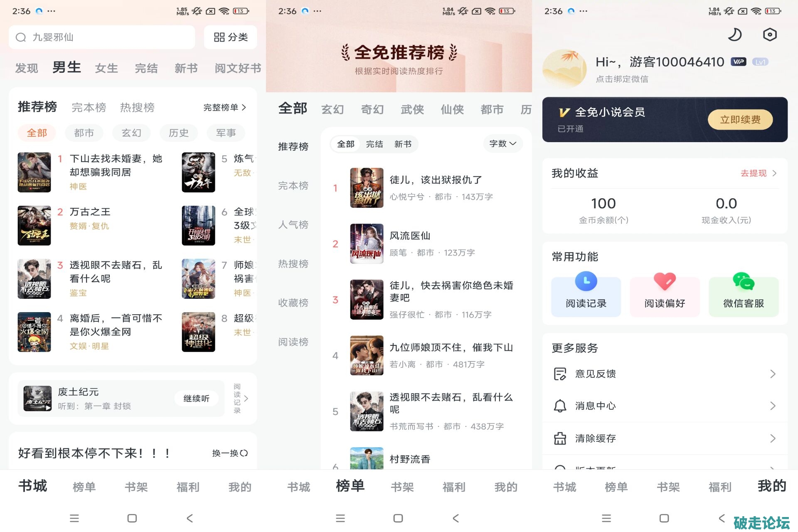Open the 风流医仙 book cover
798x532 pixels.
coord(367,244)
